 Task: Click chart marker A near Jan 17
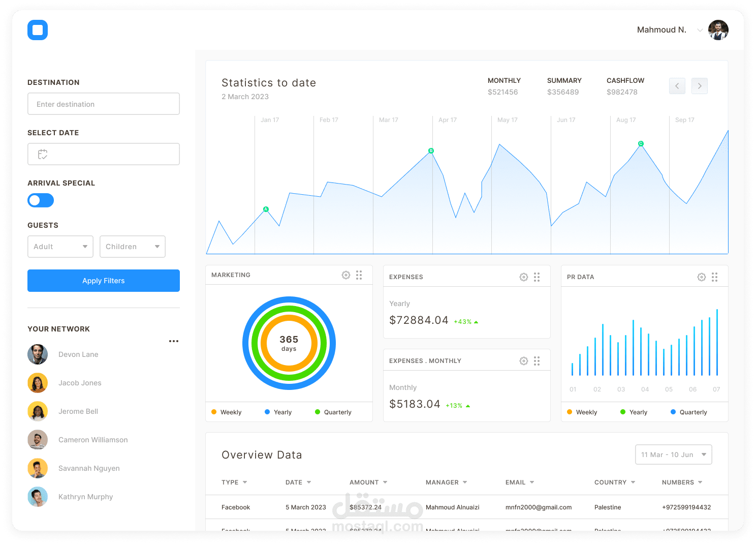[266, 209]
